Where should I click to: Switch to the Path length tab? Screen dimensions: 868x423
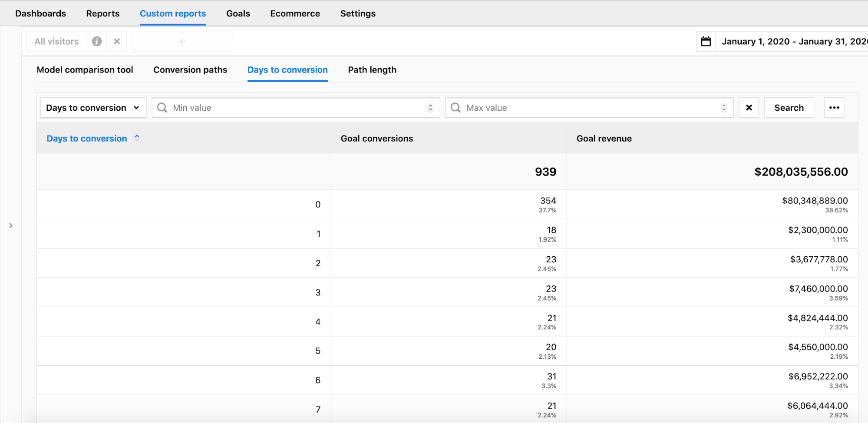coord(372,70)
